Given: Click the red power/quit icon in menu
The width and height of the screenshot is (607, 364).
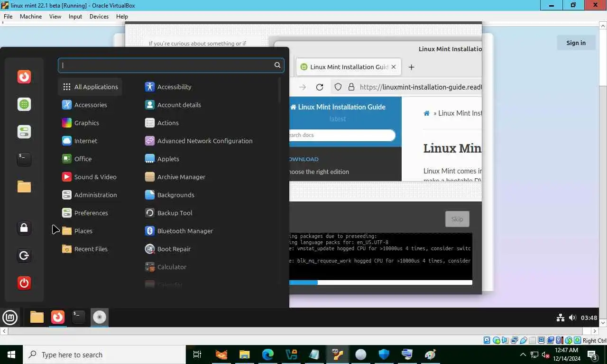Looking at the screenshot, I should point(24,283).
